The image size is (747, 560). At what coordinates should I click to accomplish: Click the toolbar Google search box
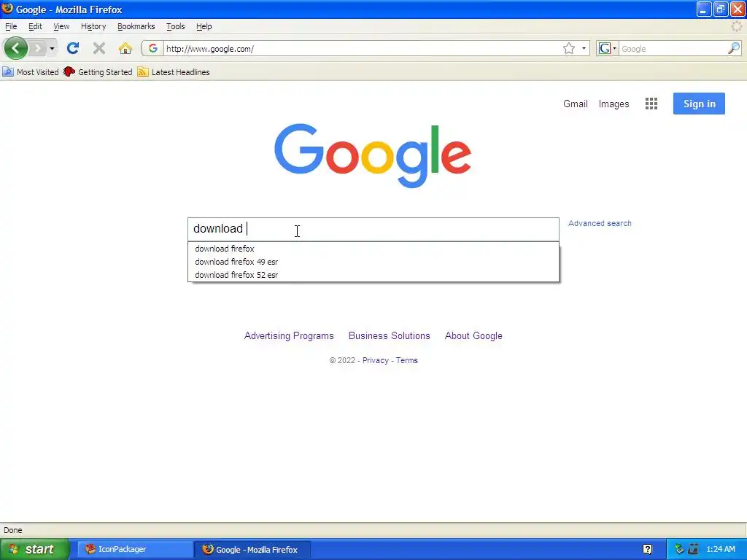point(673,49)
